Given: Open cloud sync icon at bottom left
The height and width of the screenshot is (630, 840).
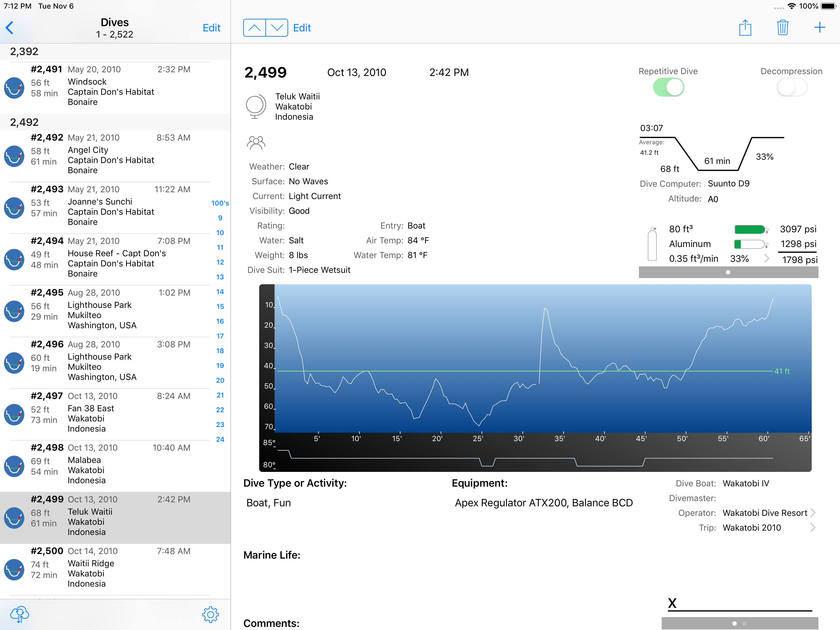Looking at the screenshot, I should click(20, 614).
